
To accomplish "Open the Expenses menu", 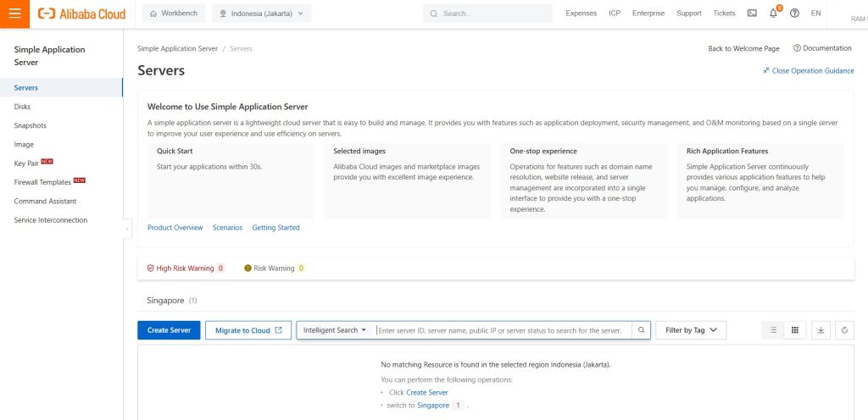I will [x=581, y=14].
